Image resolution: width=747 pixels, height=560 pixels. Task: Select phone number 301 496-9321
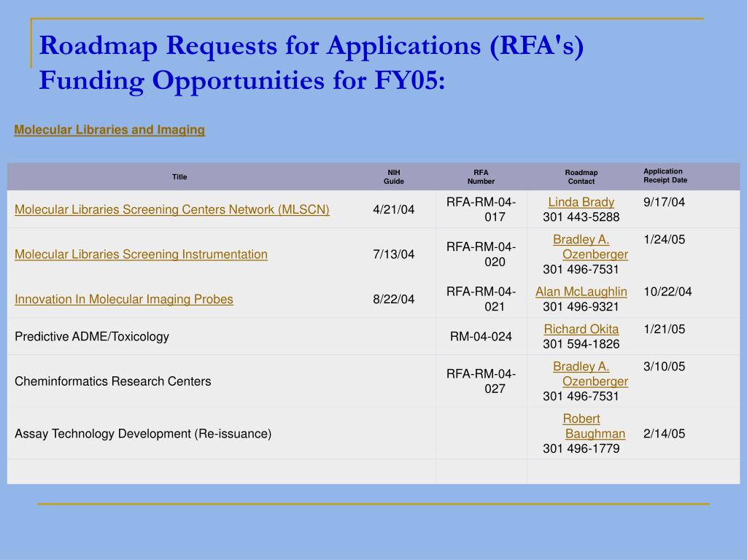tap(581, 307)
